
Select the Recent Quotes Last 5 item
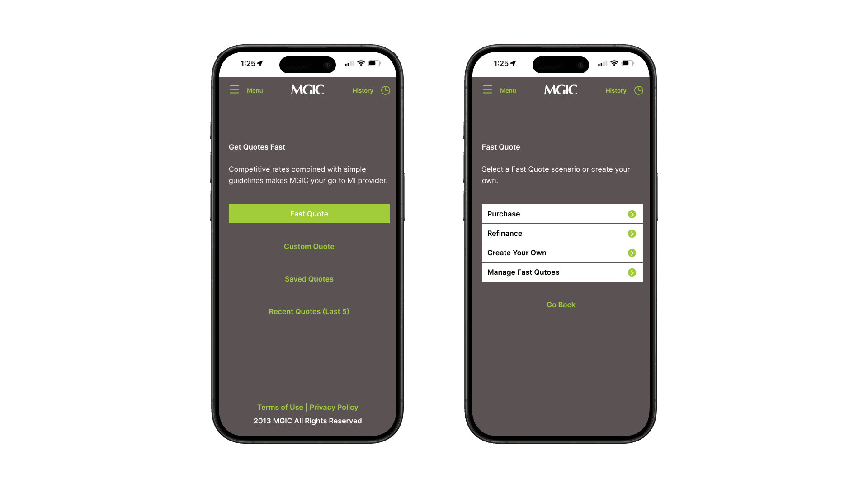click(x=309, y=311)
